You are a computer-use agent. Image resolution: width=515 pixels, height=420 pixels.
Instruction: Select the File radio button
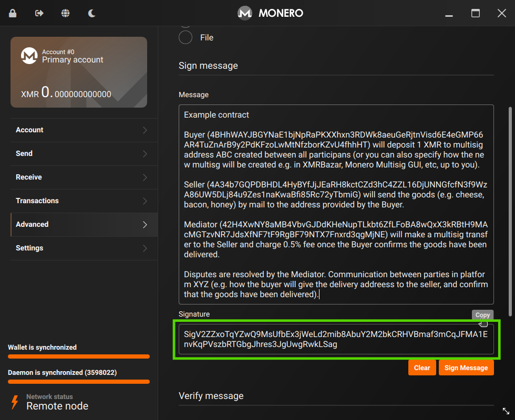point(185,37)
